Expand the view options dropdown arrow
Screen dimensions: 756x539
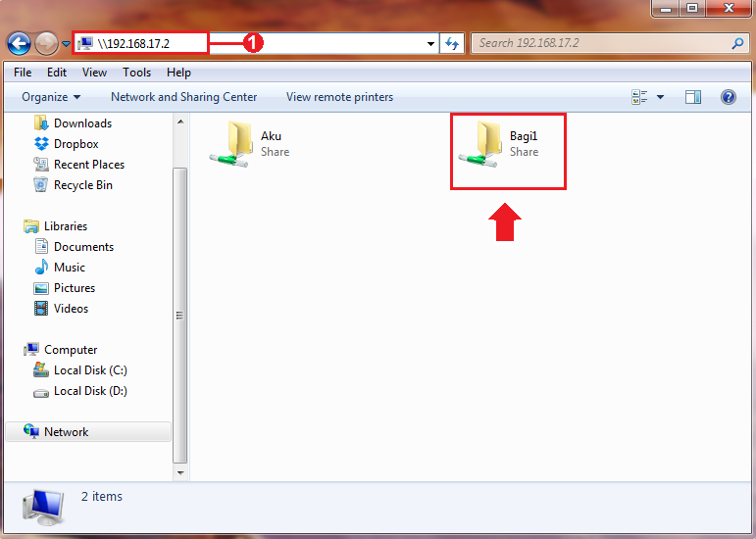click(x=660, y=97)
